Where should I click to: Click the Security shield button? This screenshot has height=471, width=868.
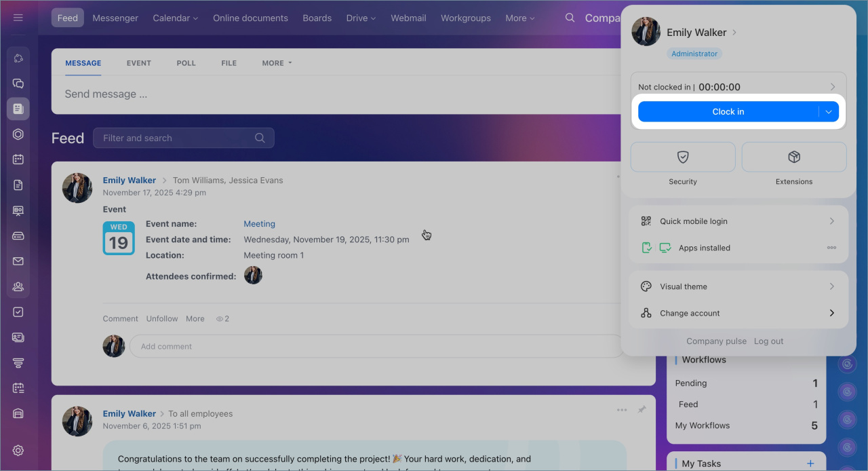(x=683, y=157)
